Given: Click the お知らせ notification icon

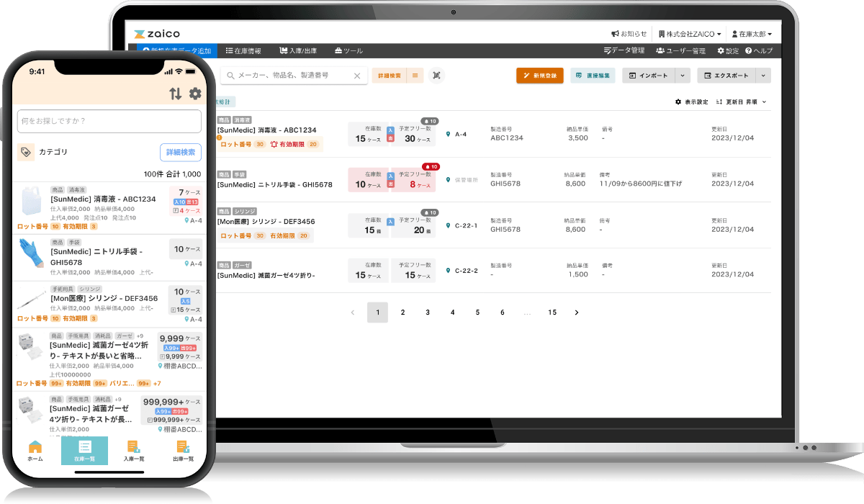Looking at the screenshot, I should pos(616,32).
